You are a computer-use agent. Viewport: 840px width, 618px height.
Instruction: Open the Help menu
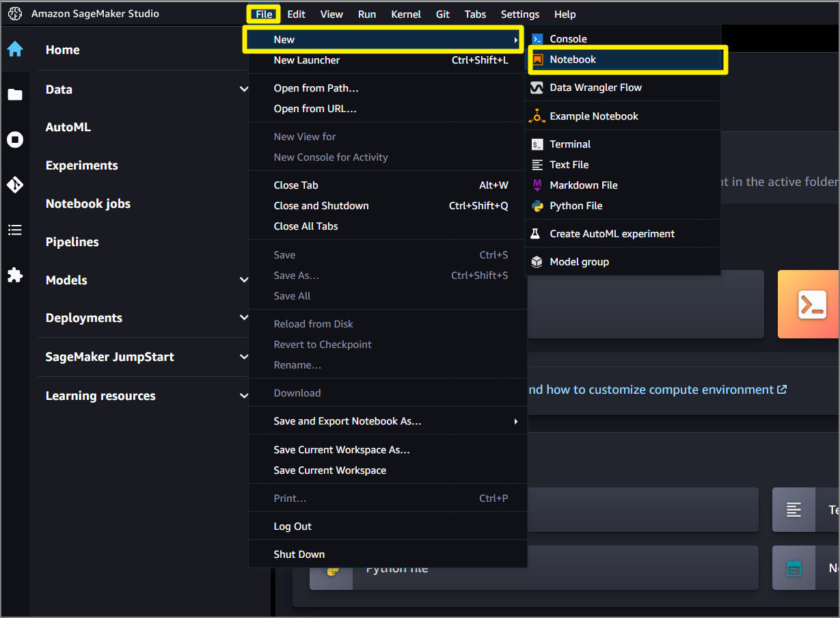pos(565,14)
